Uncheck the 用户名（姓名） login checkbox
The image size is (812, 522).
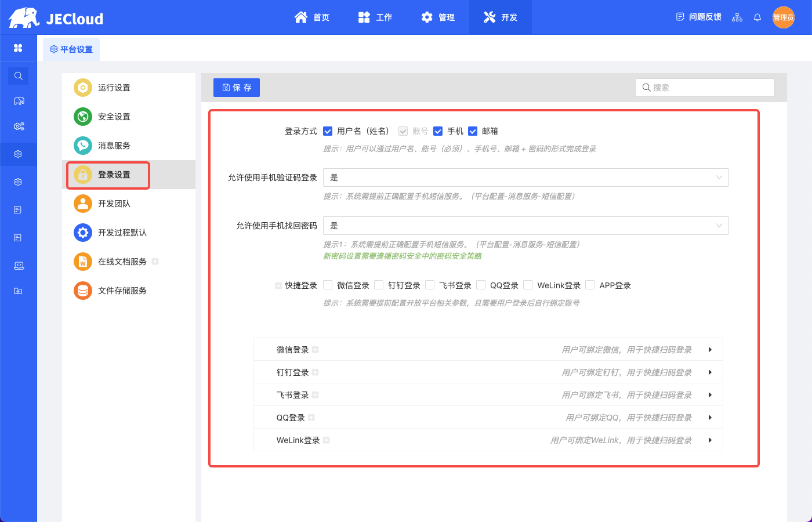click(x=328, y=131)
